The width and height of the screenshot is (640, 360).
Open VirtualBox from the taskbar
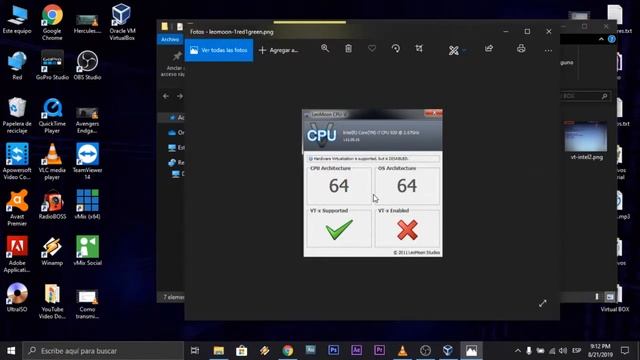click(x=448, y=350)
